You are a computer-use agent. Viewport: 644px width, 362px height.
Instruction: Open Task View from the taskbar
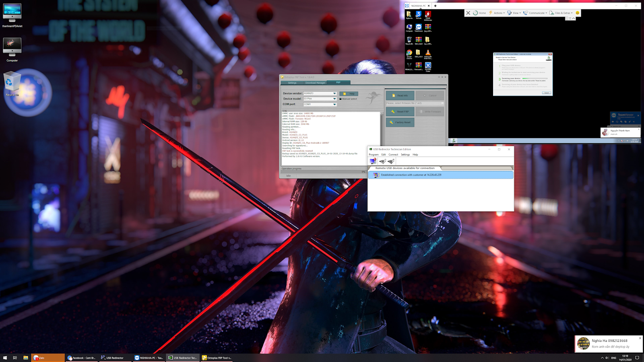click(x=15, y=358)
